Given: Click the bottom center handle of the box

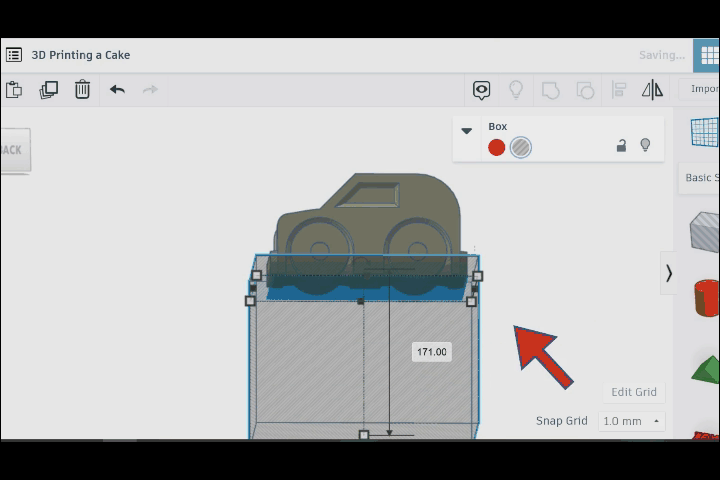Looking at the screenshot, I should 364,435.
